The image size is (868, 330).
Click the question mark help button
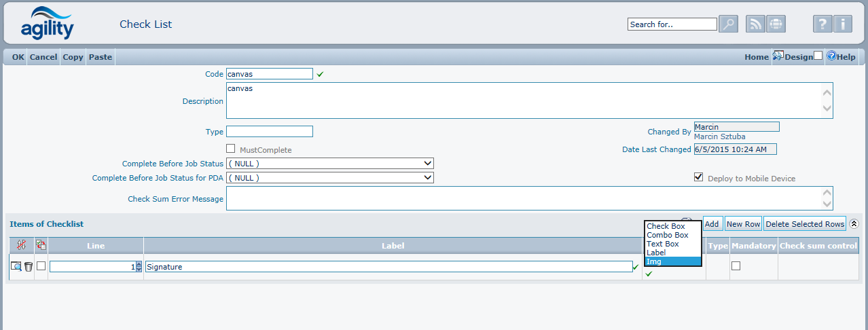tap(822, 24)
